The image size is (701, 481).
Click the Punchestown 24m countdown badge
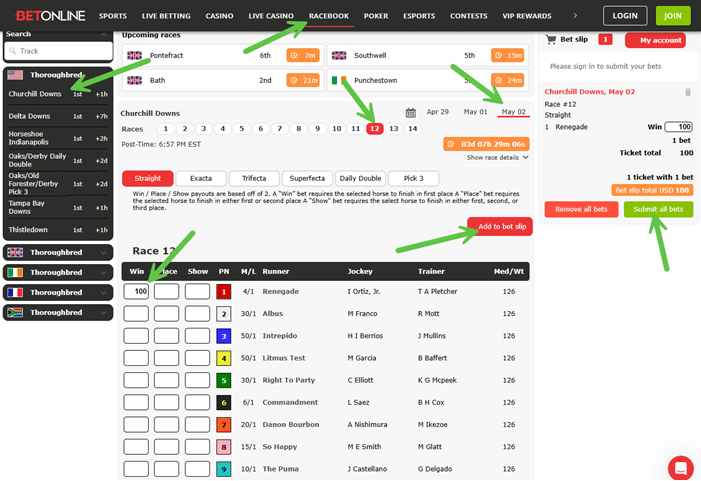pos(507,80)
